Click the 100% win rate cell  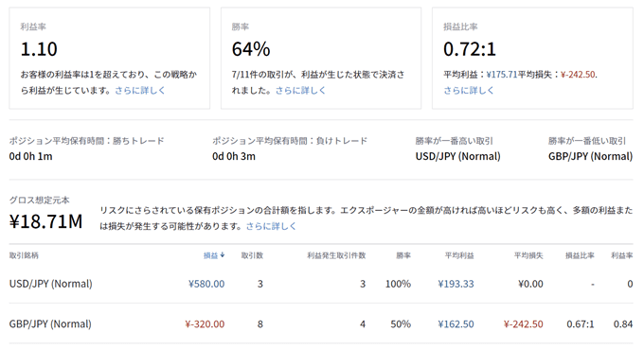398,284
